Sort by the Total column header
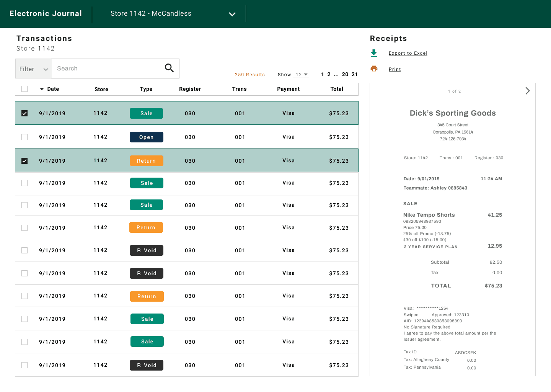This screenshot has width=551, height=392. [337, 89]
